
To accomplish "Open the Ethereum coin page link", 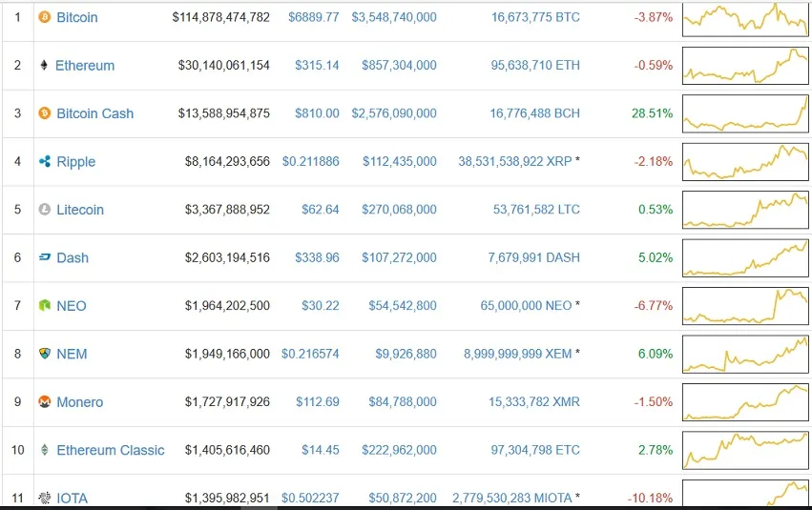I will pyautogui.click(x=85, y=66).
